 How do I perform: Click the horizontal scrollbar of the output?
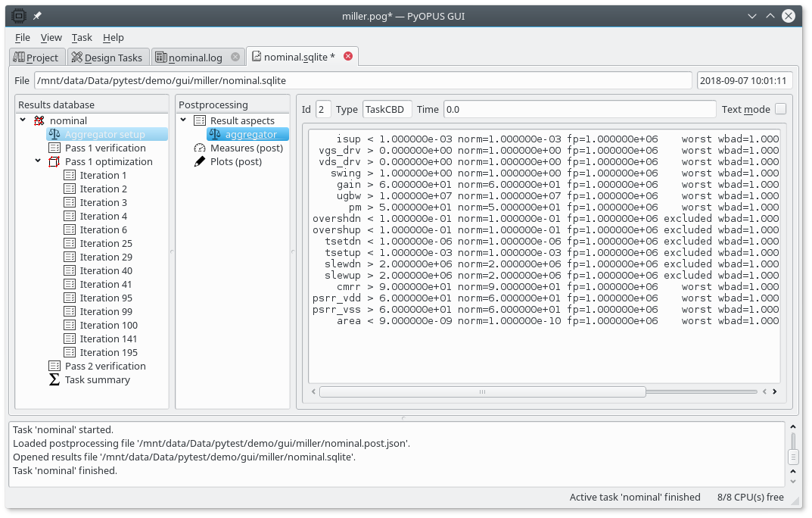pos(482,392)
